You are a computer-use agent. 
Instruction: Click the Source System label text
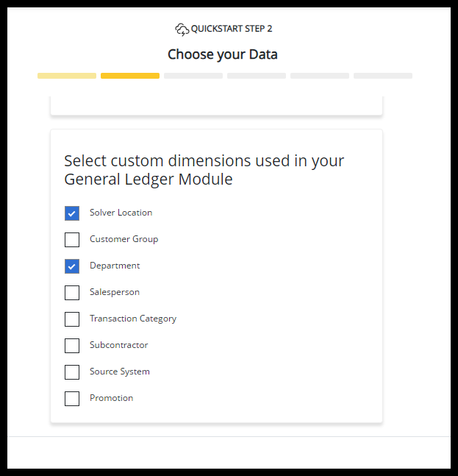[120, 372]
